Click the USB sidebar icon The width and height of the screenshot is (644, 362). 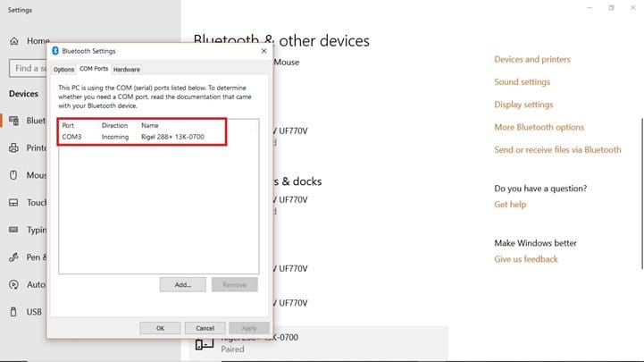coord(14,312)
